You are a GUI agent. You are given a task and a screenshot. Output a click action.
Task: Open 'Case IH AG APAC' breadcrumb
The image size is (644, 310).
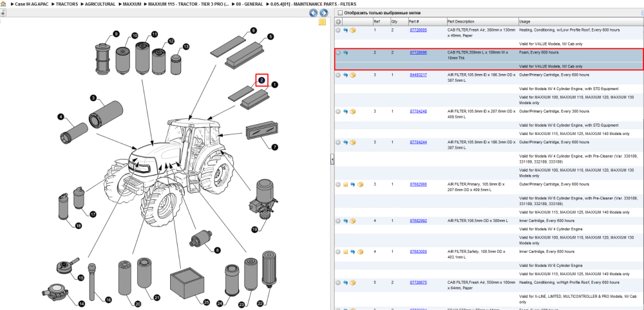(31, 4)
